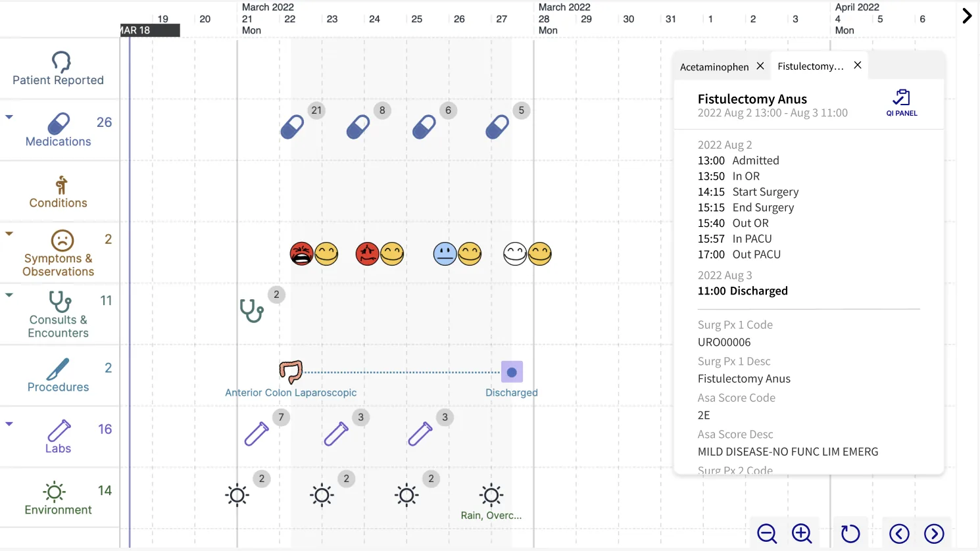Select the Procedures scalpel icon
The width and height of the screenshot is (980, 551).
pyautogui.click(x=58, y=370)
